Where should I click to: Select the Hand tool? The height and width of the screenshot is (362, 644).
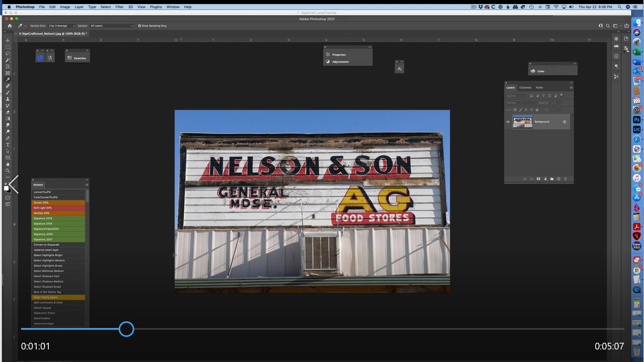click(7, 164)
